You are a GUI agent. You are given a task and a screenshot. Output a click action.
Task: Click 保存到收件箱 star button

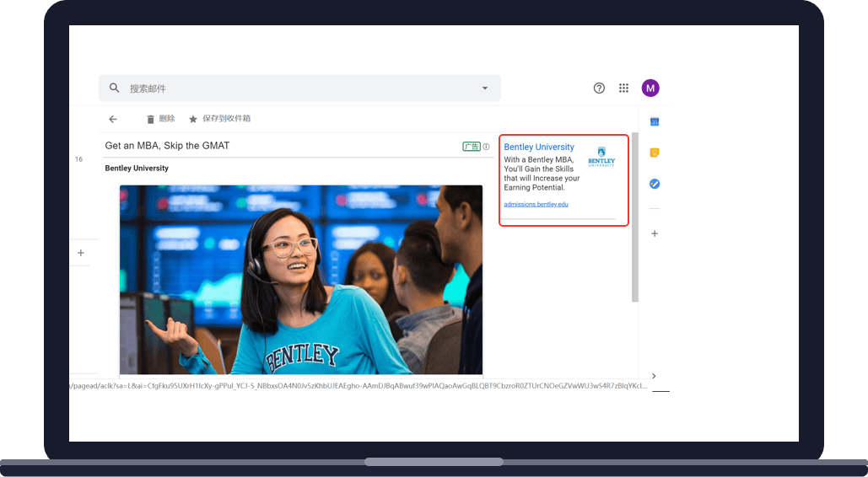[x=220, y=119]
